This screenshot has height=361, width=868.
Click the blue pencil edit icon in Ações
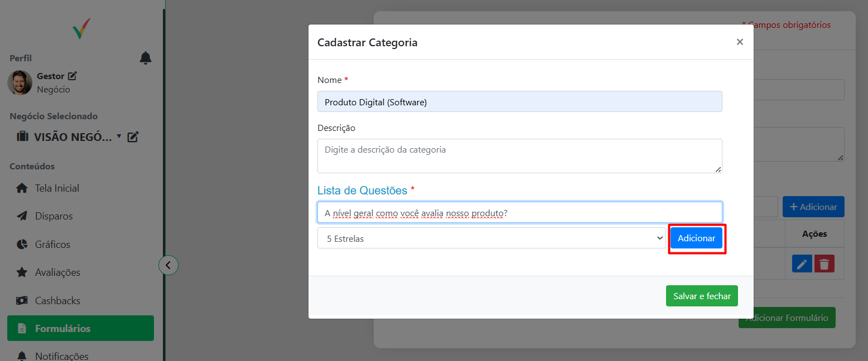coord(802,264)
